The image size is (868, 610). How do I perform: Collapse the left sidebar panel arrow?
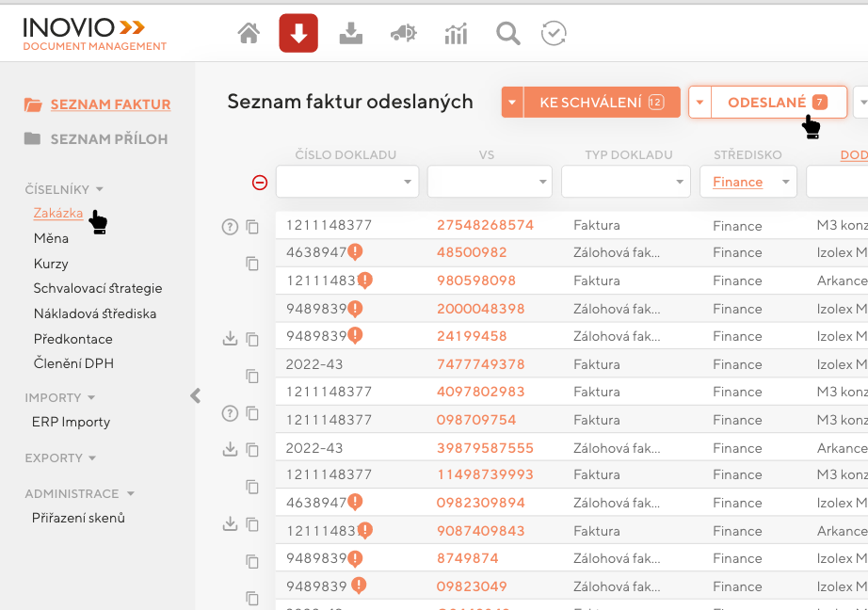point(196,395)
